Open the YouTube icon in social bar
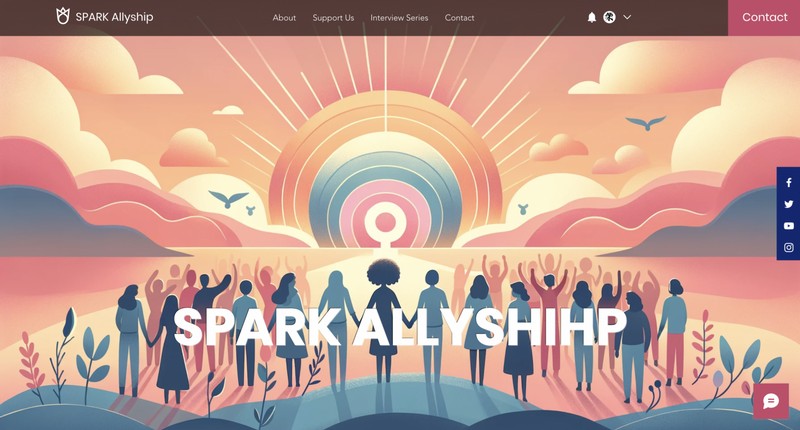Image resolution: width=800 pixels, height=430 pixels. pos(789,225)
